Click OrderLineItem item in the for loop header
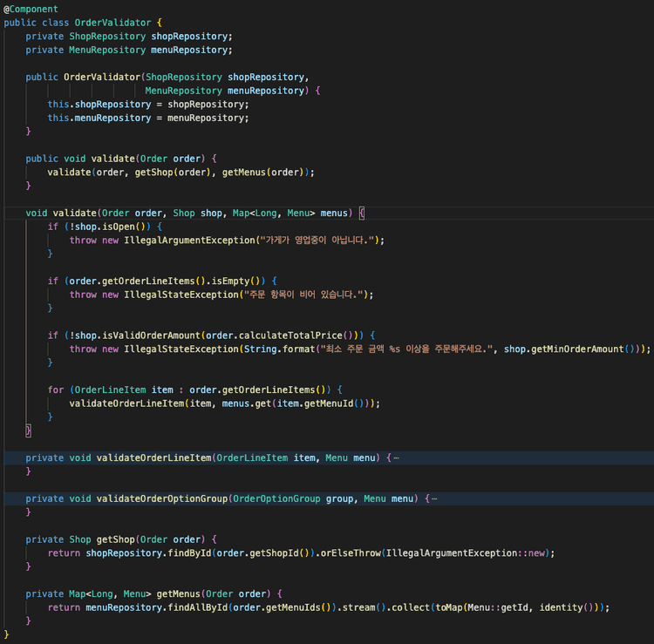Image resolution: width=654 pixels, height=644 pixels. (124, 390)
